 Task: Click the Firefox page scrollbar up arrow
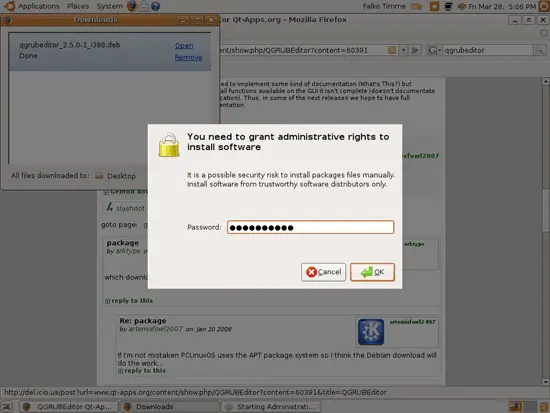545,81
